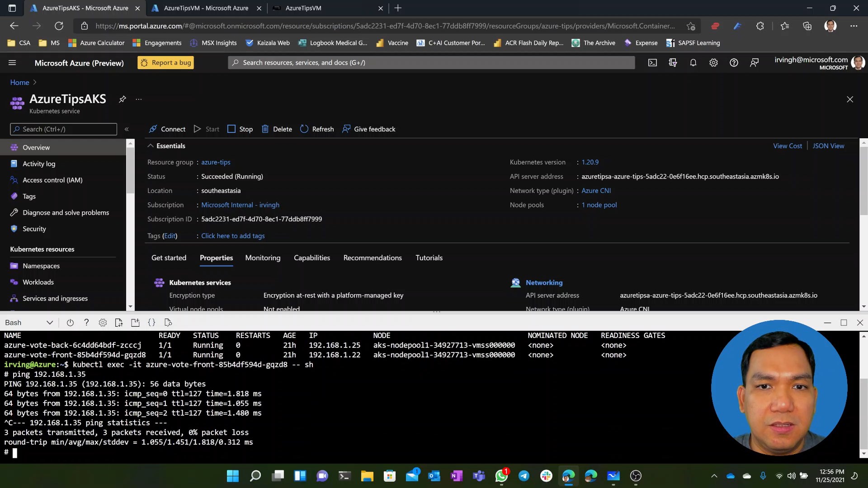Switch to Recommendations tab
This screenshot has height=488, width=868.
373,258
